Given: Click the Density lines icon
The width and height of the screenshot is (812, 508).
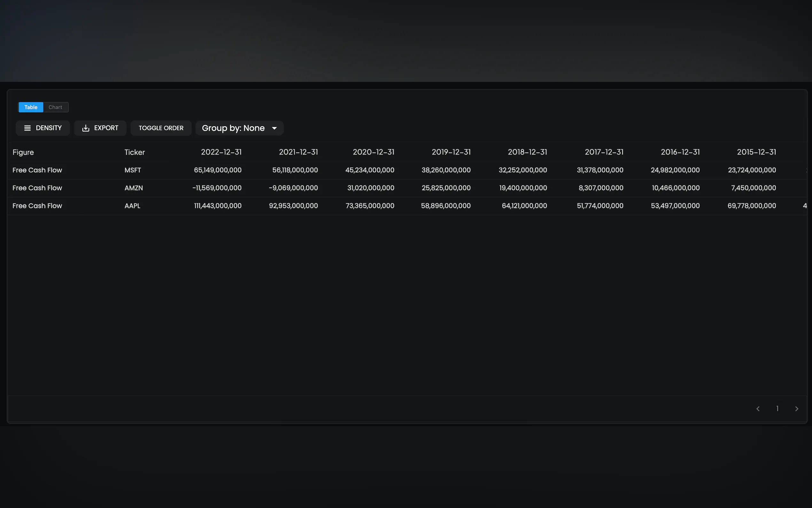Looking at the screenshot, I should [x=27, y=128].
